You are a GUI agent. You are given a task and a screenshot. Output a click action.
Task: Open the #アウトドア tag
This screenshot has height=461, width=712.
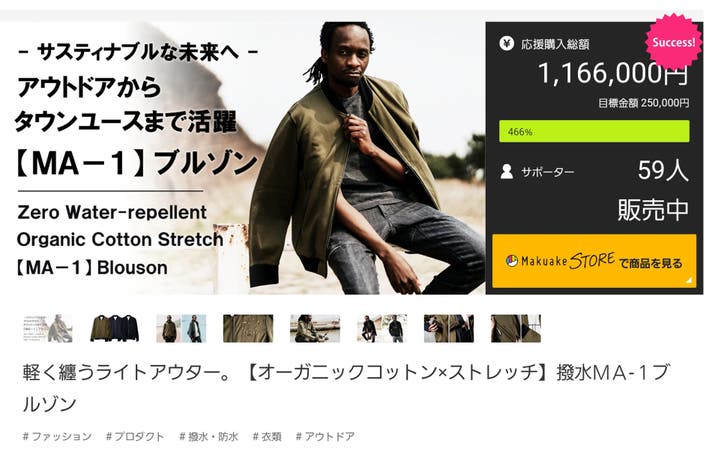pos(325,436)
